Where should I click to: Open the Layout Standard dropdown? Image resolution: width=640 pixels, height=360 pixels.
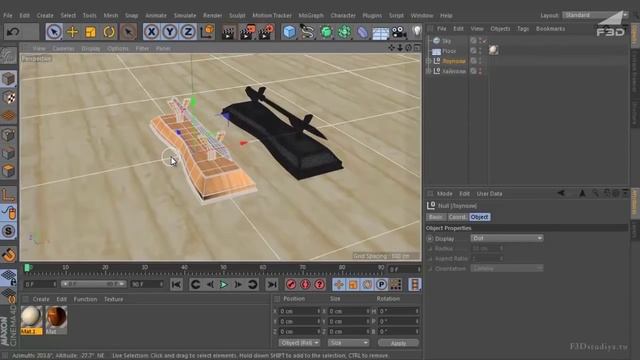[595, 15]
